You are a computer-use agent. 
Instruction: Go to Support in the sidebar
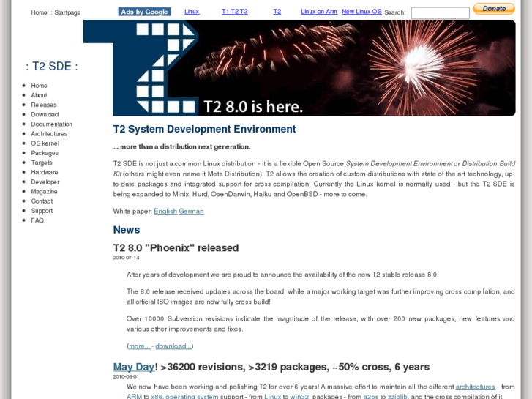(42, 211)
